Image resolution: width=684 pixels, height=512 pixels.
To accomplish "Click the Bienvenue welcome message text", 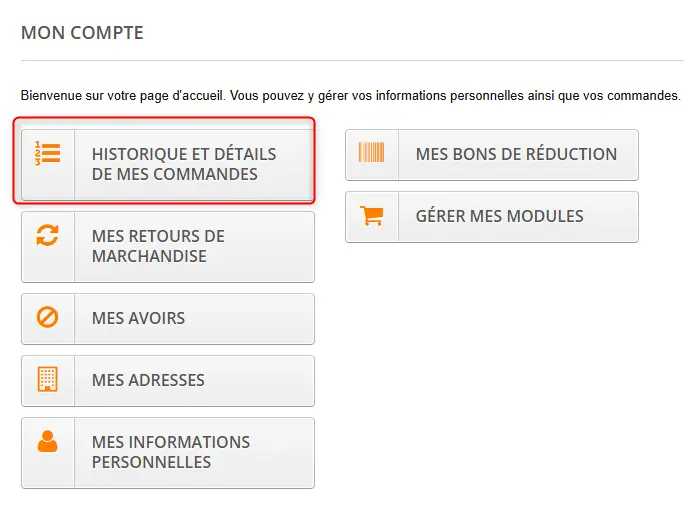I will (350, 95).
